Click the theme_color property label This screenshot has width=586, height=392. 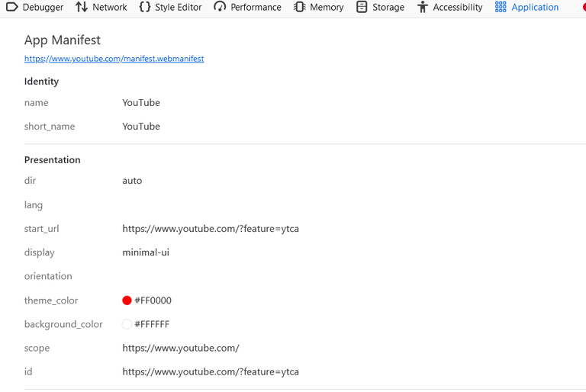point(51,300)
